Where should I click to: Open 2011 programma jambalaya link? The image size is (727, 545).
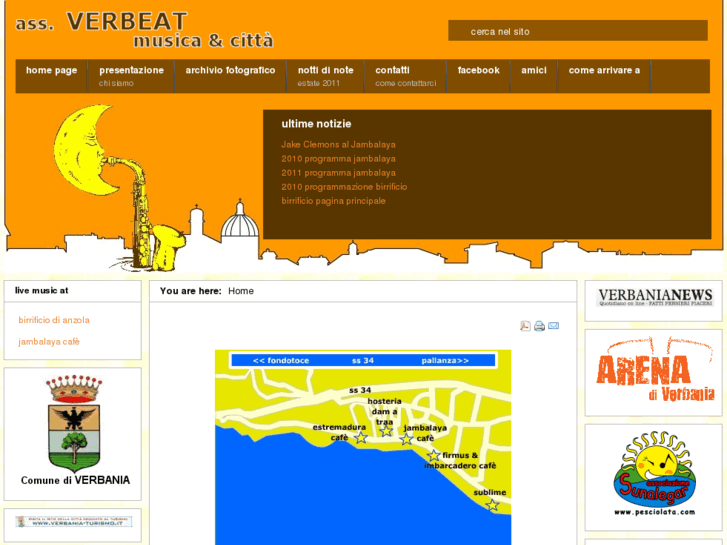(x=338, y=173)
